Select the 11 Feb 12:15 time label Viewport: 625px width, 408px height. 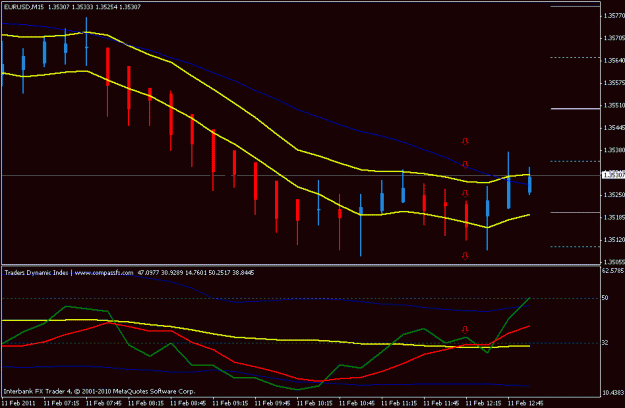point(484,403)
